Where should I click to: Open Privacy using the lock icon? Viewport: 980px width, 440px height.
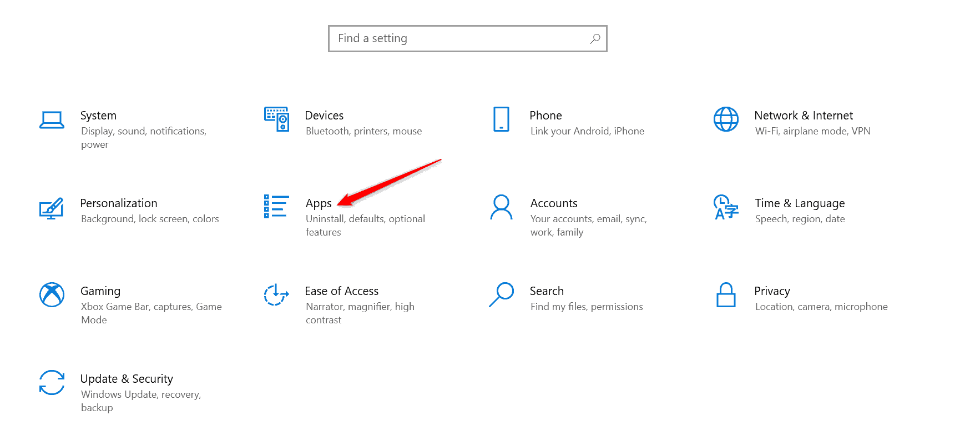pyautogui.click(x=726, y=294)
